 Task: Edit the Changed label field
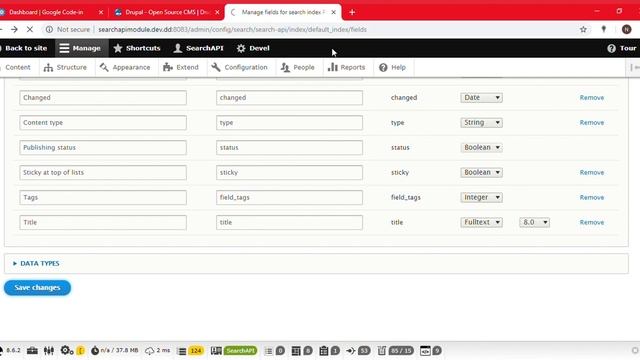click(103, 98)
